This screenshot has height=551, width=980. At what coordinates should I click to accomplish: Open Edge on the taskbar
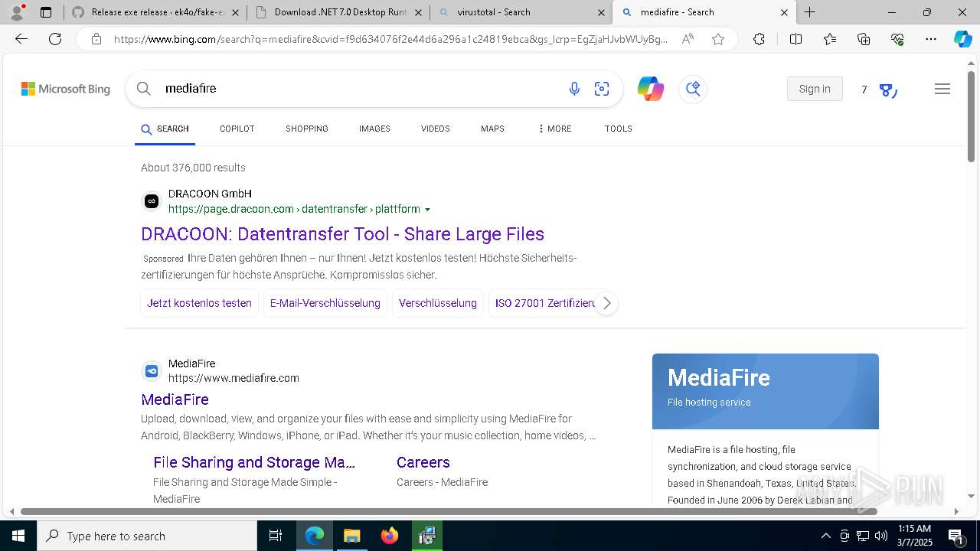[315, 536]
